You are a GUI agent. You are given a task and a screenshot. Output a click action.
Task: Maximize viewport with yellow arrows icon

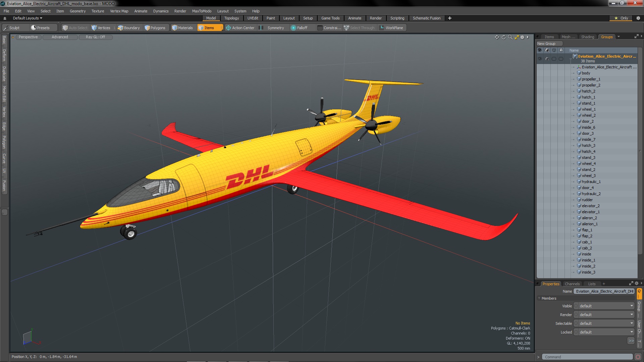point(517,37)
